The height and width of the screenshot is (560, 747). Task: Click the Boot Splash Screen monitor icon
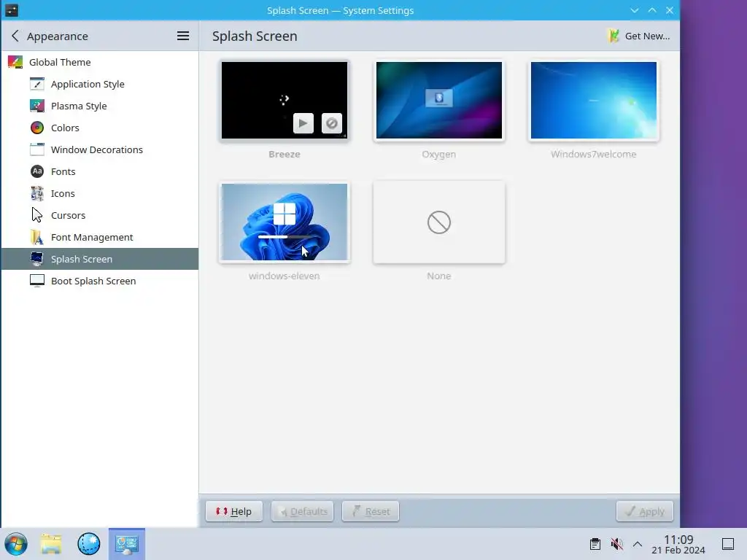(x=37, y=281)
